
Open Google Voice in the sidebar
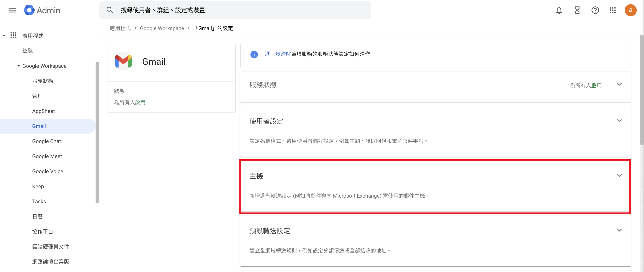[x=48, y=171]
